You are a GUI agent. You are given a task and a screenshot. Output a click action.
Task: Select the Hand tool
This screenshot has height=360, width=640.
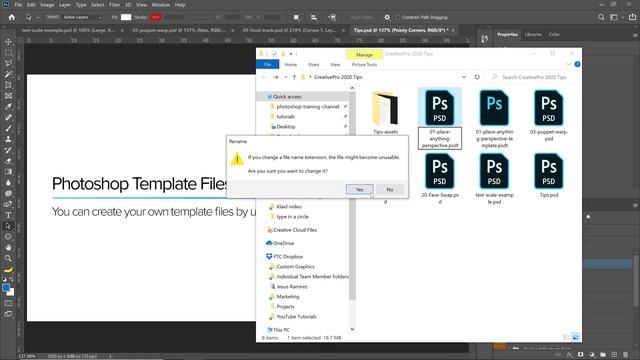pyautogui.click(x=8, y=247)
